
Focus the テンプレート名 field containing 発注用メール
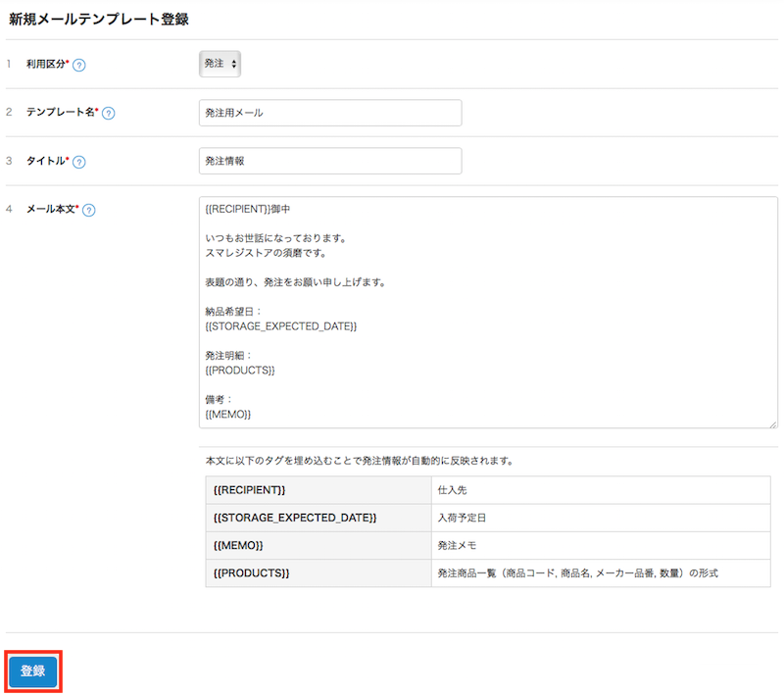pos(329,113)
